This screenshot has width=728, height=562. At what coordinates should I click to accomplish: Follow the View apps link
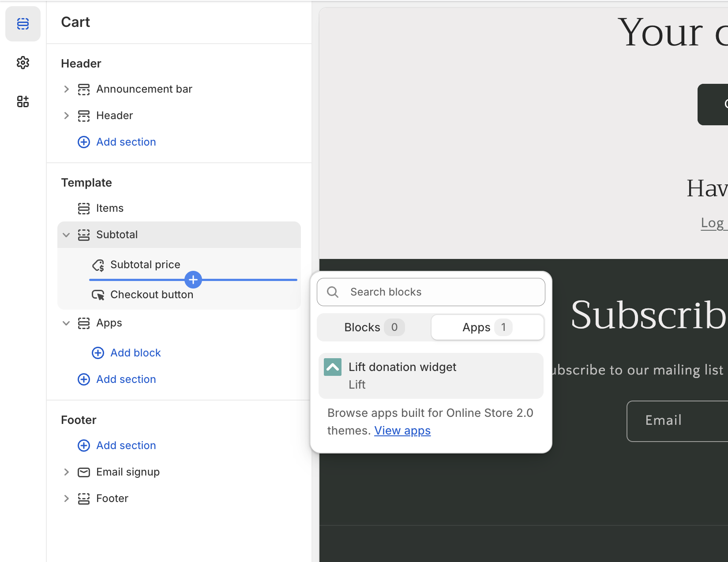[402, 431]
